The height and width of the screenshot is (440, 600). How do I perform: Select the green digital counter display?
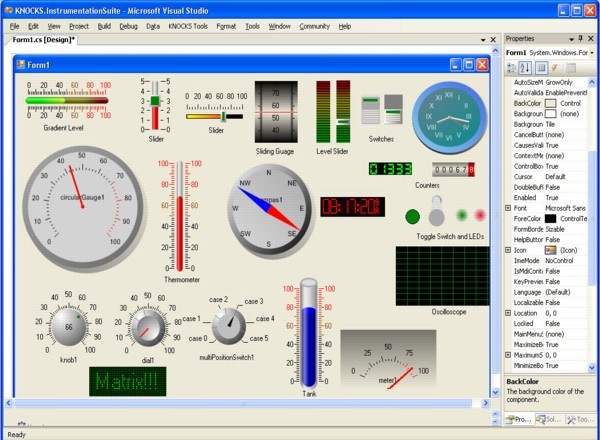pyautogui.click(x=390, y=169)
